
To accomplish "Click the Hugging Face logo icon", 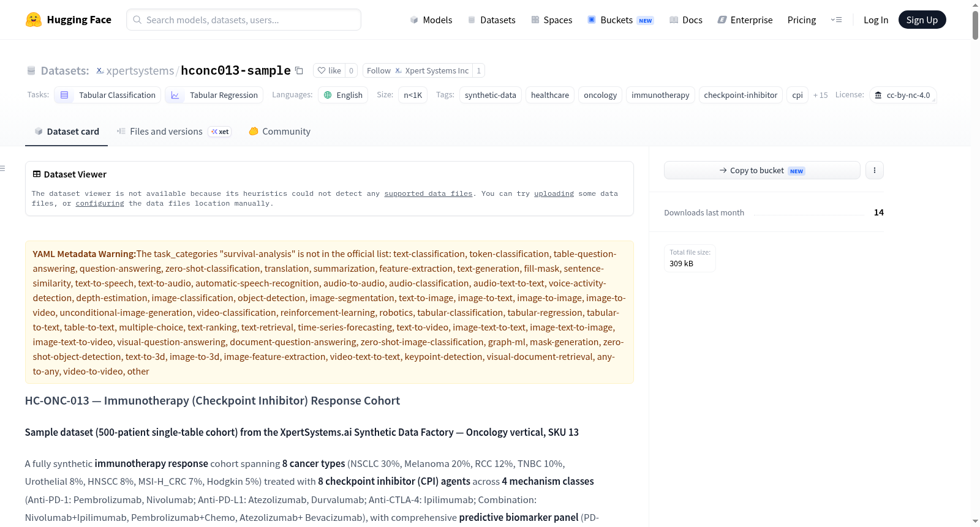I will pos(34,20).
